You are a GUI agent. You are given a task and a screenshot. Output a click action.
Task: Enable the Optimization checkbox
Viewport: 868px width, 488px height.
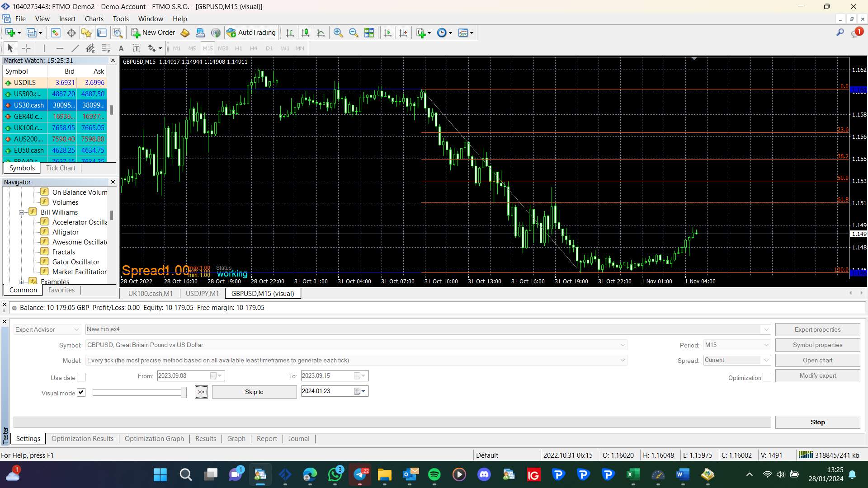767,377
